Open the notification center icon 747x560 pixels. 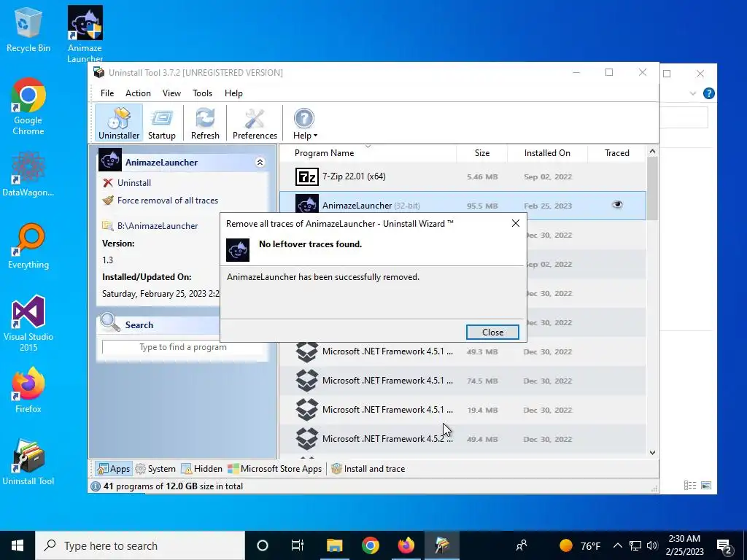(x=725, y=545)
